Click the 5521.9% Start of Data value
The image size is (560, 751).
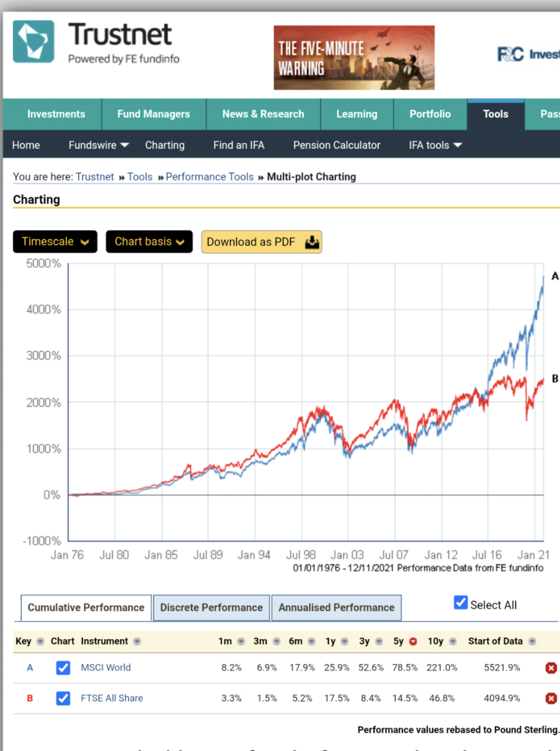502,668
